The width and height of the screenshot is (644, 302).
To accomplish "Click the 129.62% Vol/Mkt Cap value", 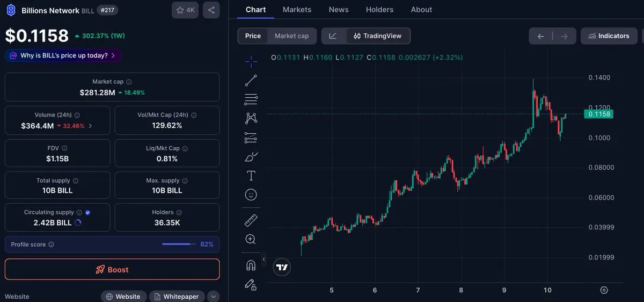I will [167, 125].
